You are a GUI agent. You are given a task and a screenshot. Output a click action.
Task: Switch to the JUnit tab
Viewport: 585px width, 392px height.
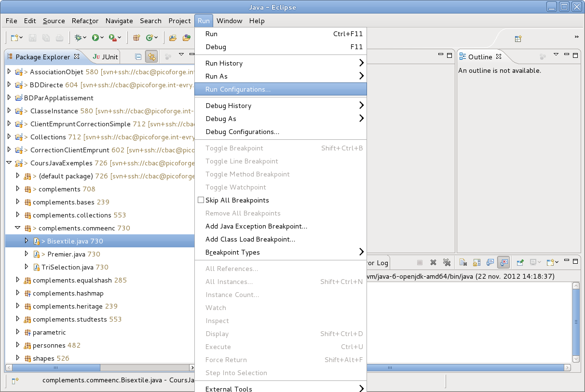click(x=106, y=57)
